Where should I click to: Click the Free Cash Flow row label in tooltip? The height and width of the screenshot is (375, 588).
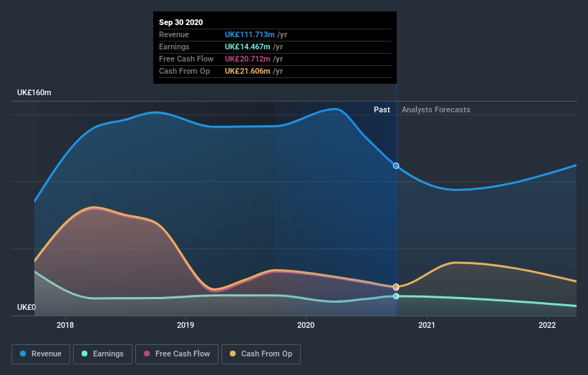pyautogui.click(x=186, y=59)
